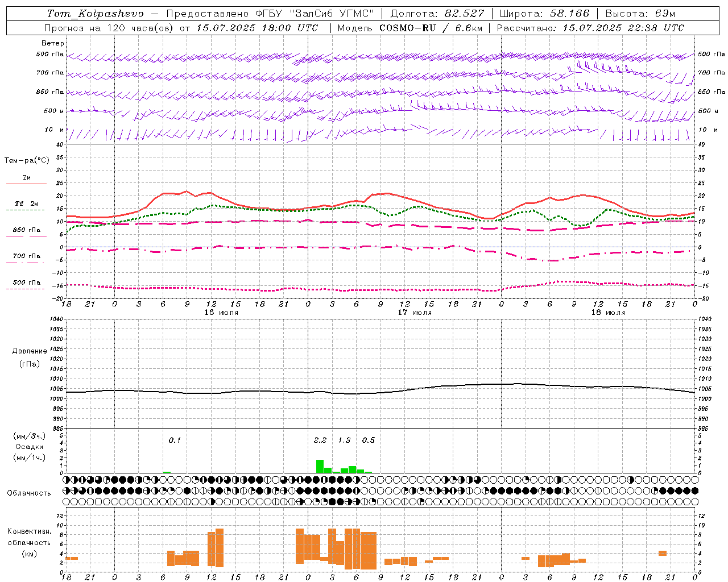Select the 700 гПа entry in temperature legend
The height and width of the screenshot is (582, 728).
point(27,256)
